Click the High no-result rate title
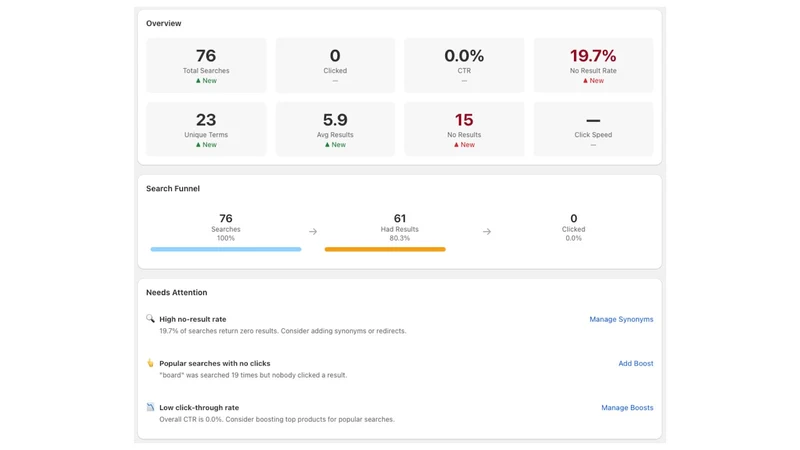 click(193, 319)
